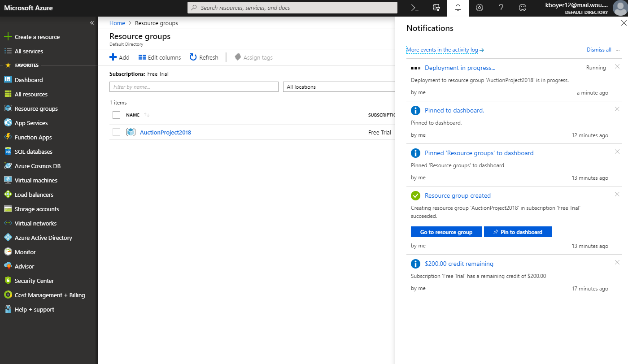
Task: Refresh the resource groups list
Action: pos(204,57)
